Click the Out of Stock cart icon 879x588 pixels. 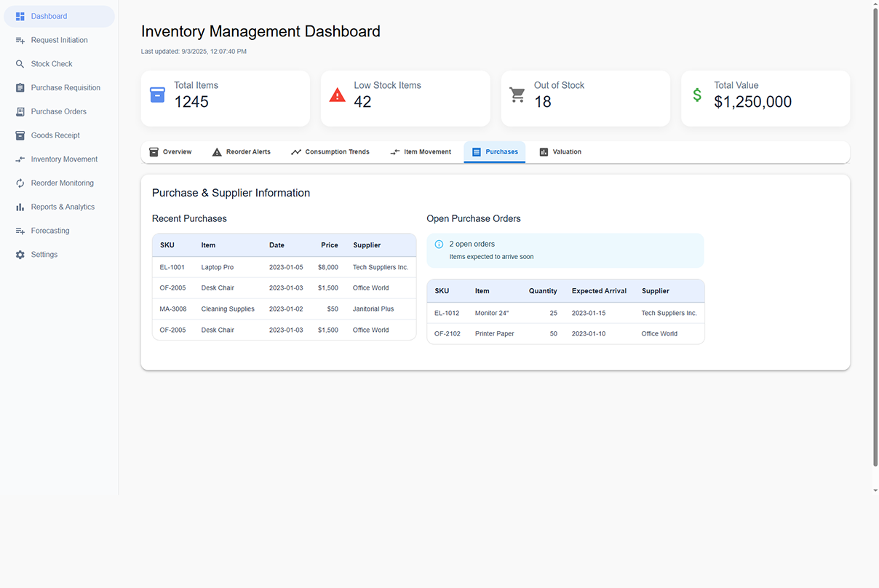coord(517,95)
